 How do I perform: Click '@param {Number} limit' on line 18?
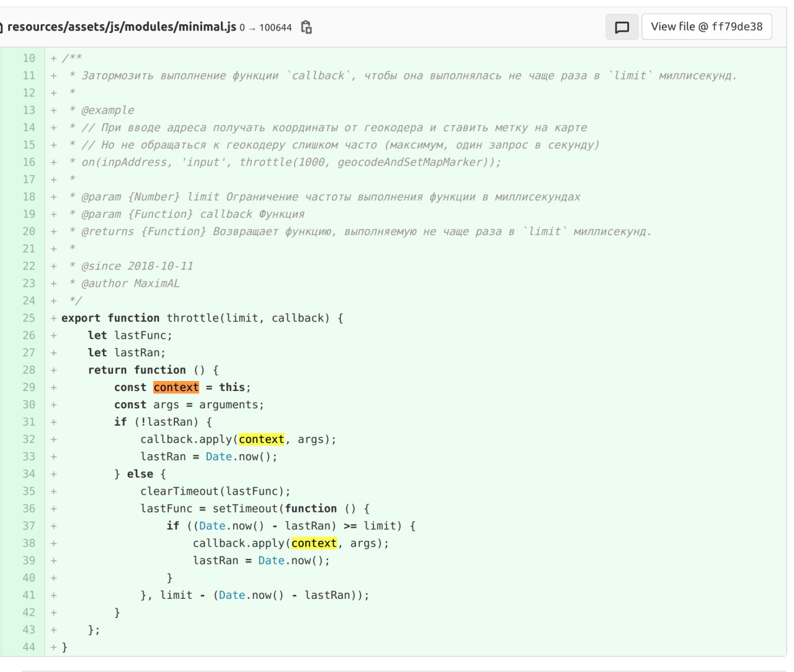pyautogui.click(x=150, y=197)
